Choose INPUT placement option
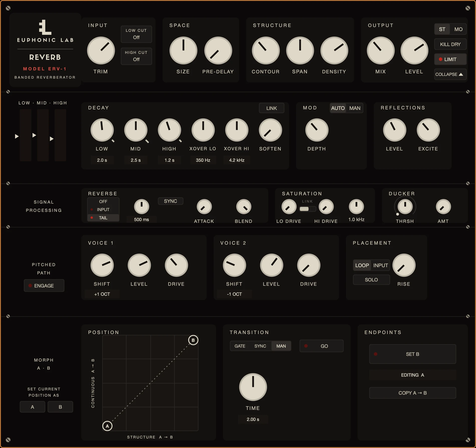The width and height of the screenshot is (476, 448). click(381, 265)
